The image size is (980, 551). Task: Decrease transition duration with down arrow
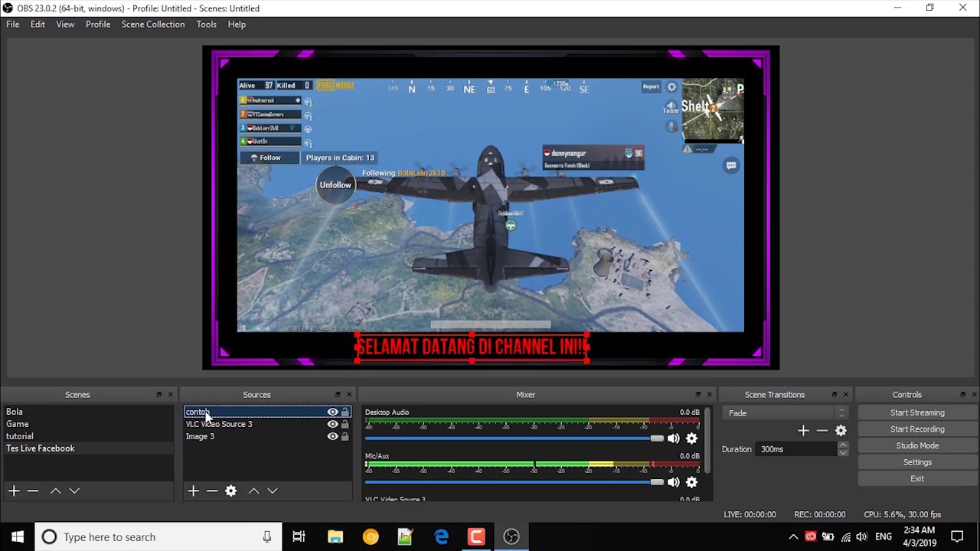[x=842, y=453]
